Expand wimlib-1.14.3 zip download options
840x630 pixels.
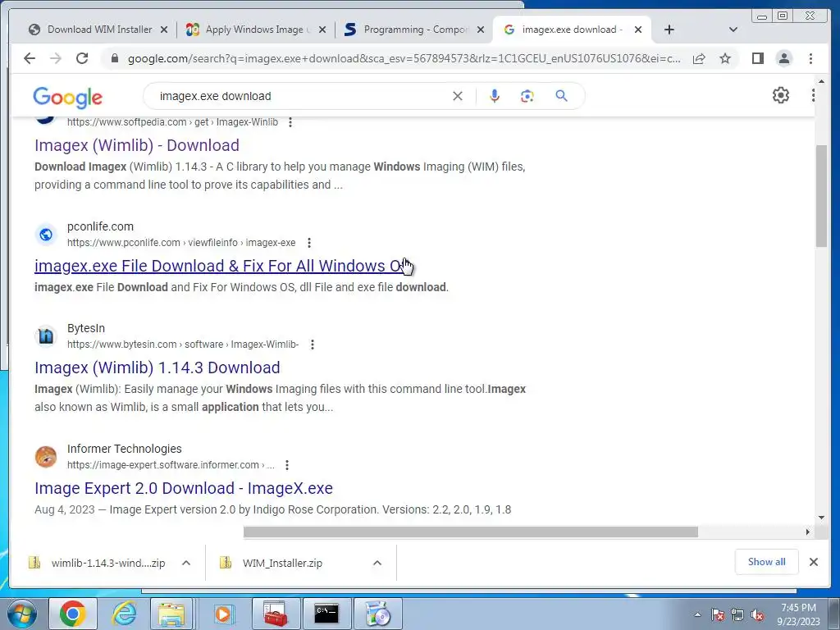[186, 563]
